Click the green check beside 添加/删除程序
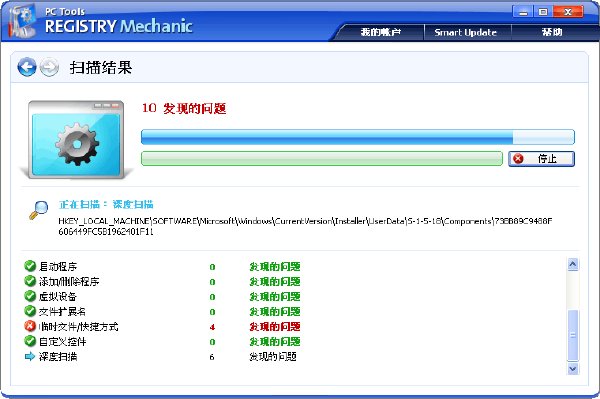 pyautogui.click(x=29, y=281)
